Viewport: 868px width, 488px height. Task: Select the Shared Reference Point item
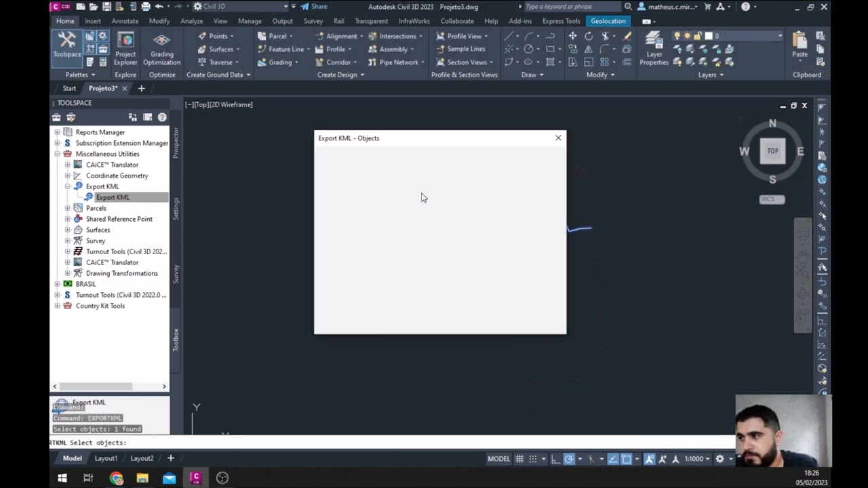(x=119, y=219)
